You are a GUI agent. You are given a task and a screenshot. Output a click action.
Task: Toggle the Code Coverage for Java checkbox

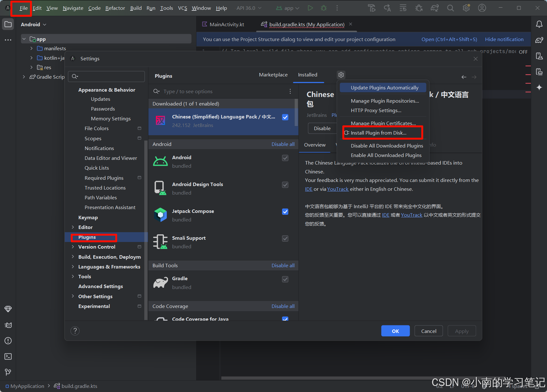pyautogui.click(x=285, y=319)
